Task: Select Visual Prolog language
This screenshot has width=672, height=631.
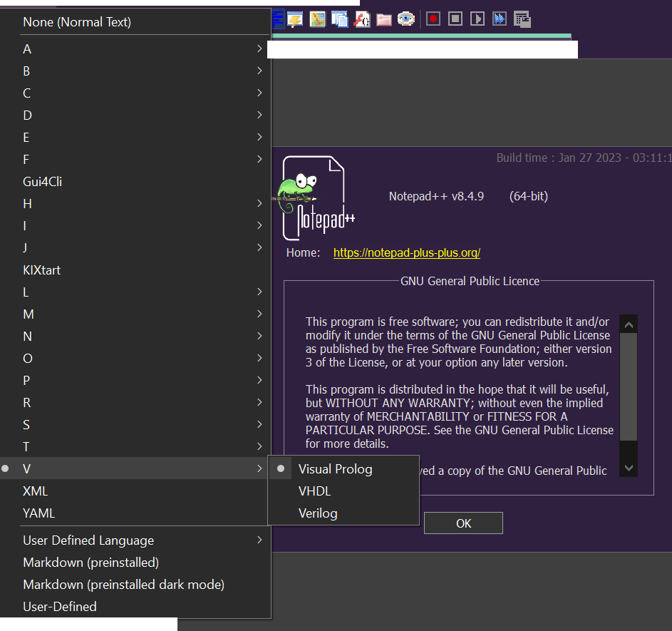Action: click(343, 469)
